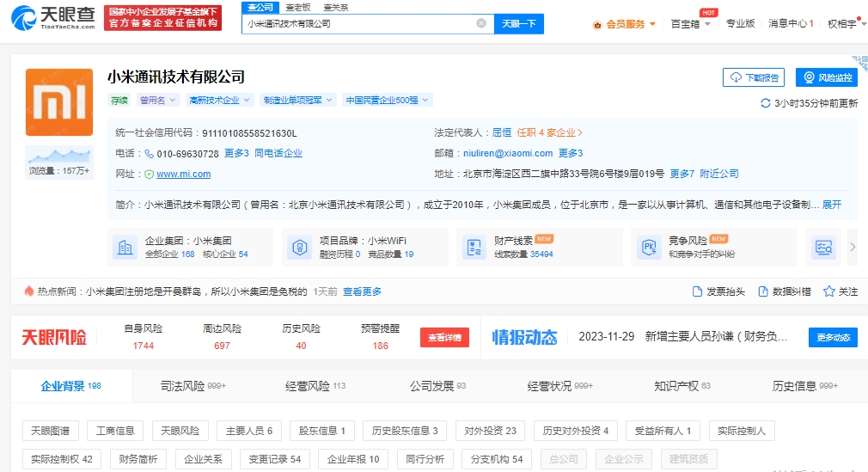Click the TianYanCha logo
Screen dimensions: 868x472
tap(53, 18)
